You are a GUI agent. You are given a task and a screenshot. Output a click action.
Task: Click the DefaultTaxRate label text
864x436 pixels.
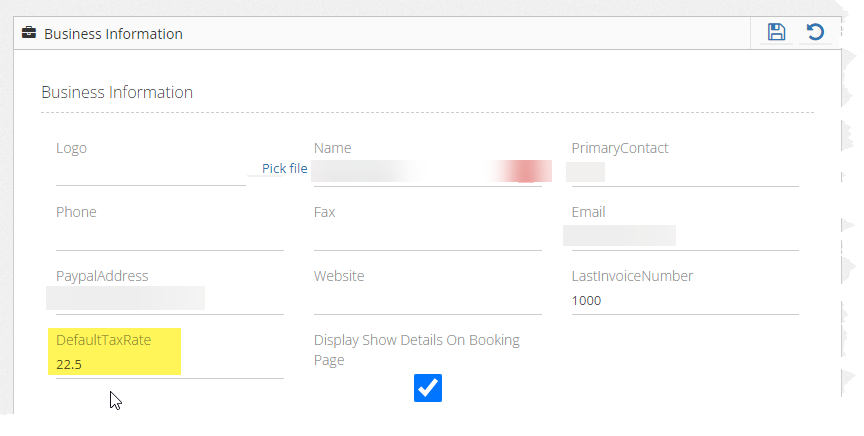(104, 340)
